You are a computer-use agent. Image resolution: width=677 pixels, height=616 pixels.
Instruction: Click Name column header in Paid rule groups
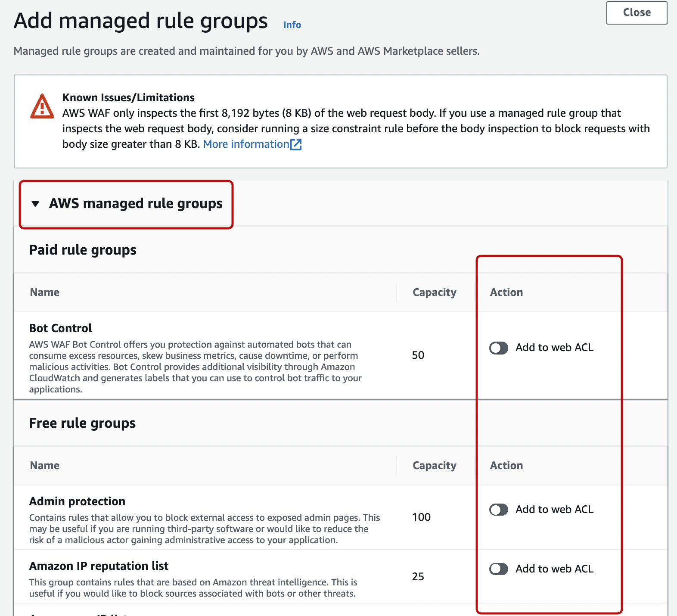[45, 292]
